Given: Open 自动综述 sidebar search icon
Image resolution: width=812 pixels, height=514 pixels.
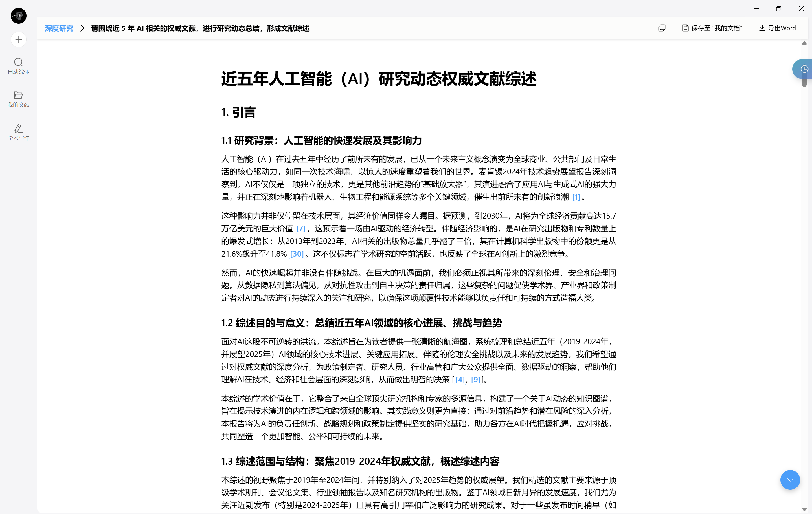Looking at the screenshot, I should click(19, 62).
